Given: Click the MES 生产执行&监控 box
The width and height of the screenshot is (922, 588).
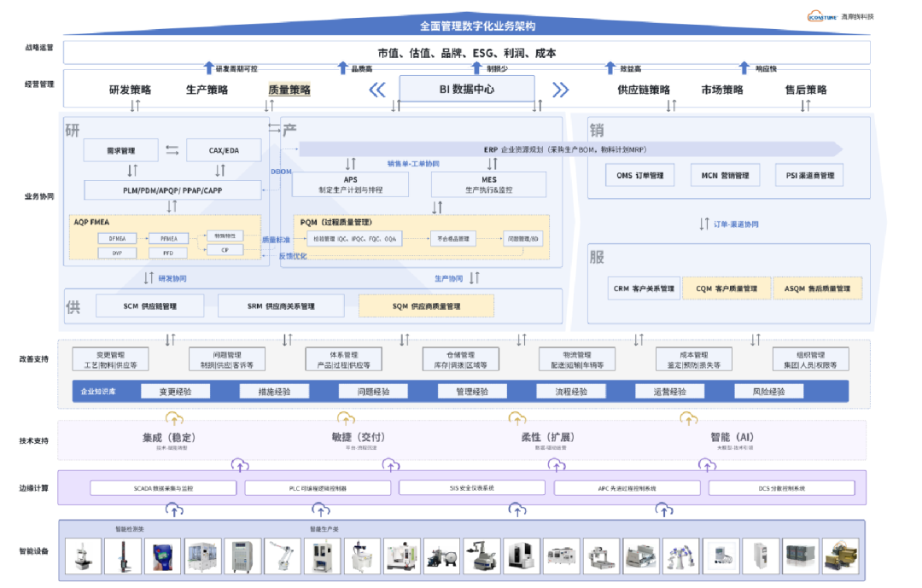Looking at the screenshot, I should point(488,184).
